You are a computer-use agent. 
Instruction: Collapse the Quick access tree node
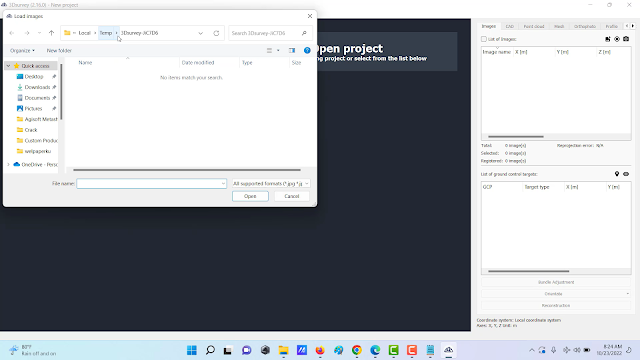[8, 66]
